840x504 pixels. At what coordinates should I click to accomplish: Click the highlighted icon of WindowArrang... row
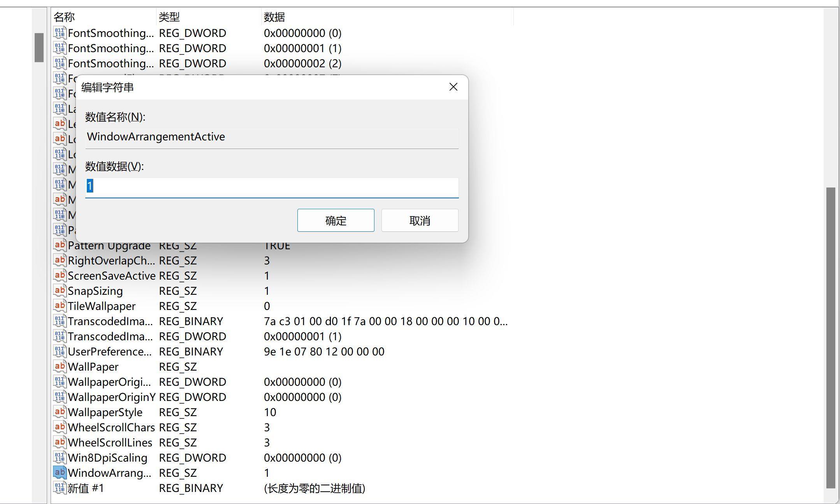[60, 472]
